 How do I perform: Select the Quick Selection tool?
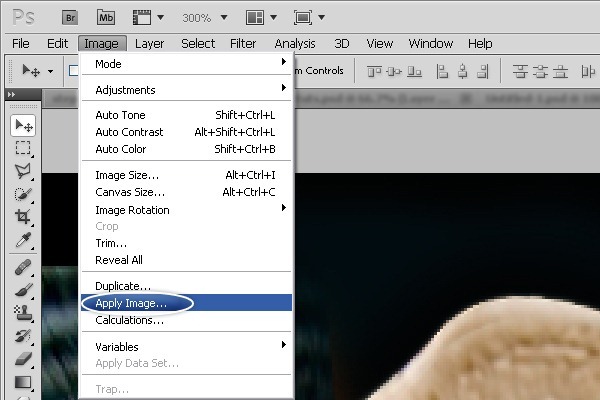23,194
